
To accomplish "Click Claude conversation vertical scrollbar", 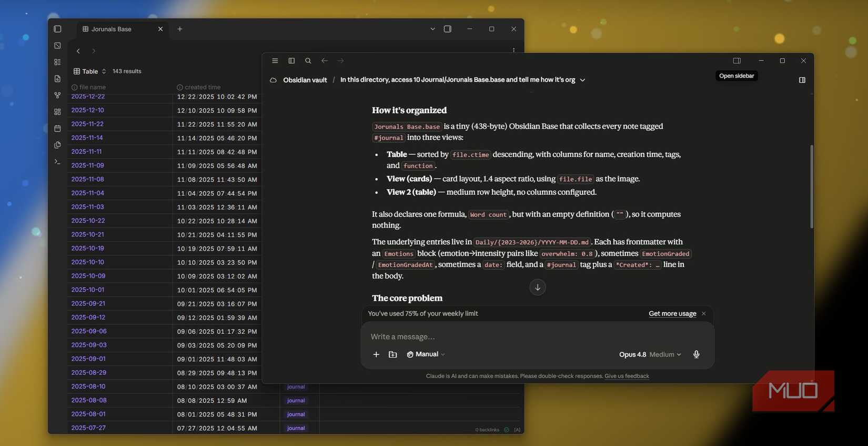I will 812,186.
